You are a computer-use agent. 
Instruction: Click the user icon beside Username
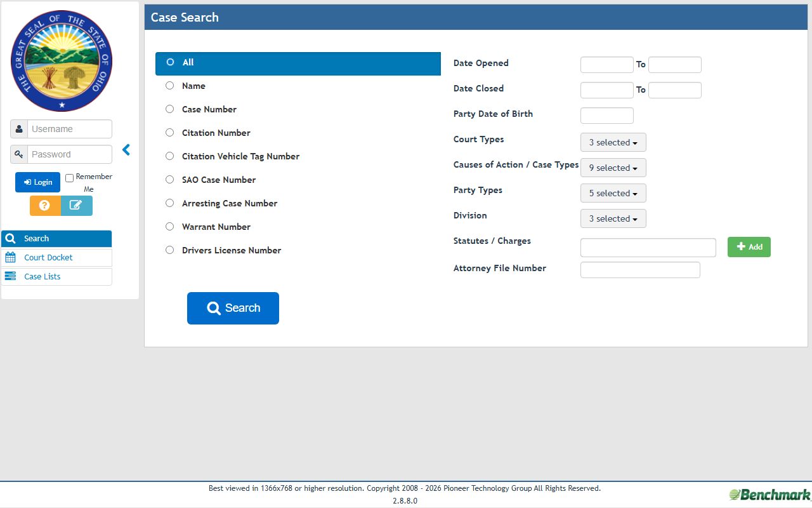click(19, 129)
